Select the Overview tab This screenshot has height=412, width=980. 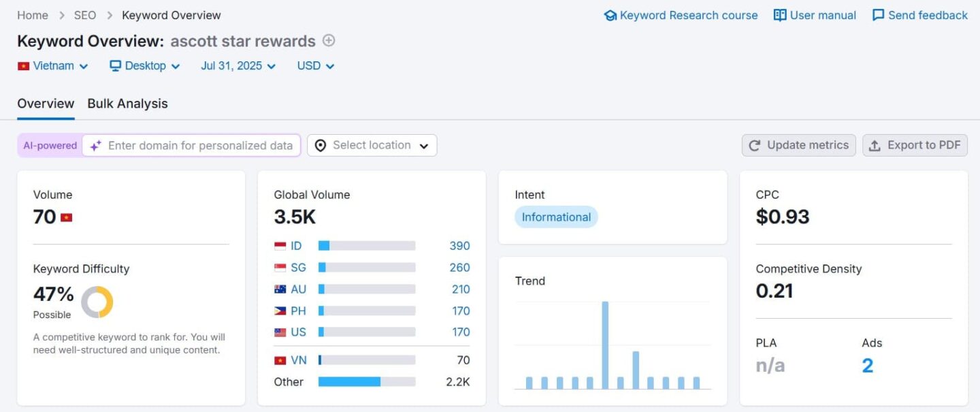(x=46, y=104)
